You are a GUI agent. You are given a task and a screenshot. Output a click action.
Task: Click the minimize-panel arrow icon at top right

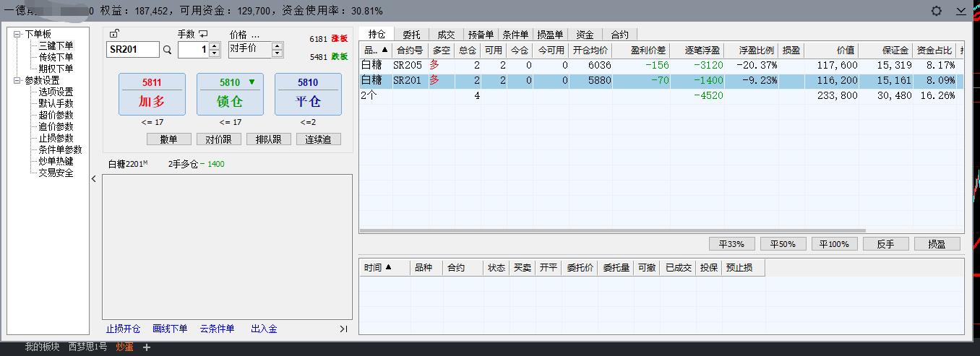pyautogui.click(x=961, y=11)
